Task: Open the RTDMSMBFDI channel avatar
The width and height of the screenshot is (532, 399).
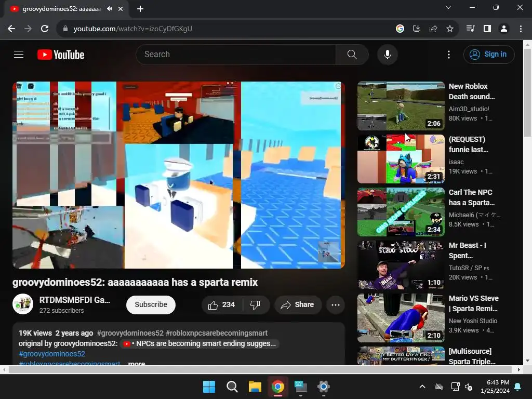Action: click(23, 304)
